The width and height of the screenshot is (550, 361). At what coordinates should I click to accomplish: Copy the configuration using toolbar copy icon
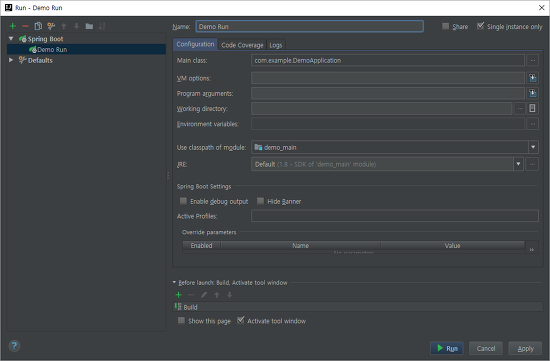38,26
